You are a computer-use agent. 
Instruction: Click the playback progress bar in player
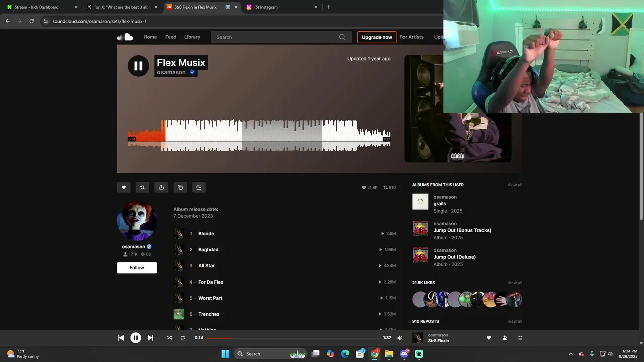click(293, 338)
